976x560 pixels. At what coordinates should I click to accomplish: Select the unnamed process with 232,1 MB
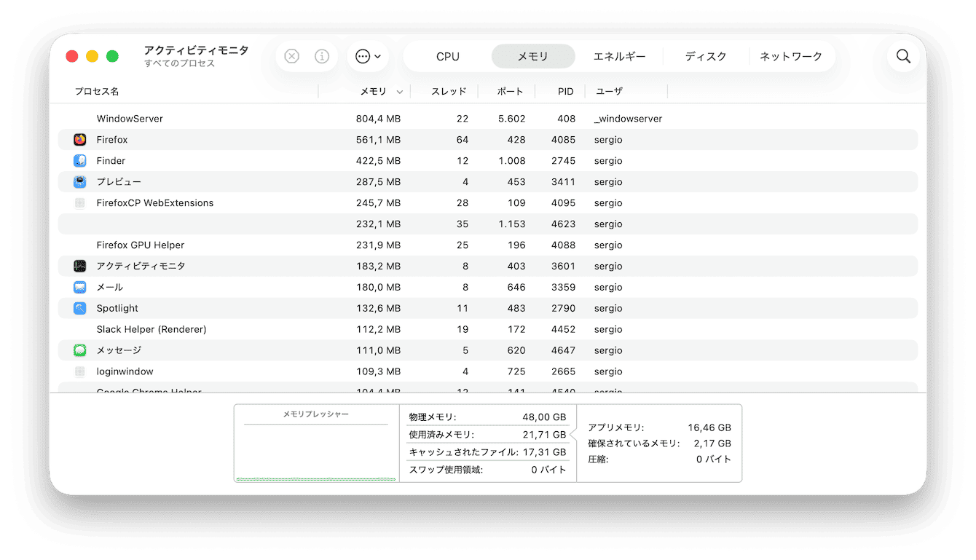point(487,224)
